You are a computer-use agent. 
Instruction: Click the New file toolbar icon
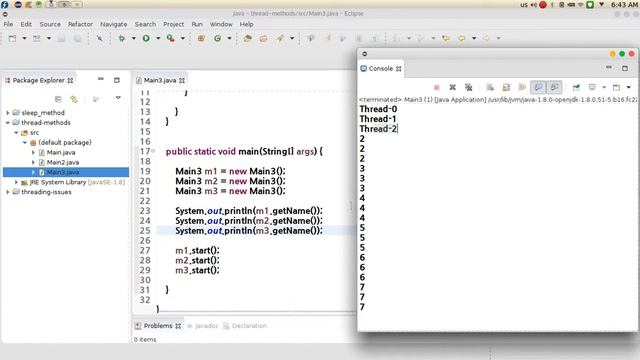[x=12, y=38]
